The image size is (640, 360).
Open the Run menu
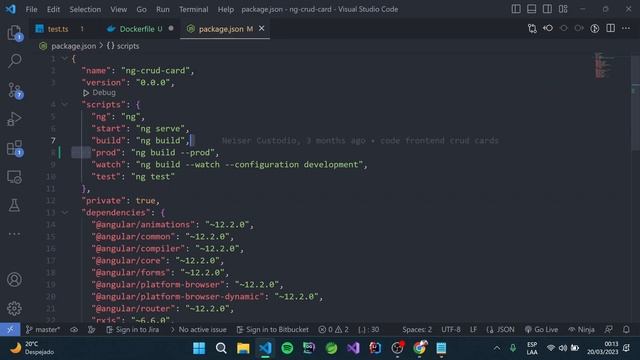(x=162, y=9)
